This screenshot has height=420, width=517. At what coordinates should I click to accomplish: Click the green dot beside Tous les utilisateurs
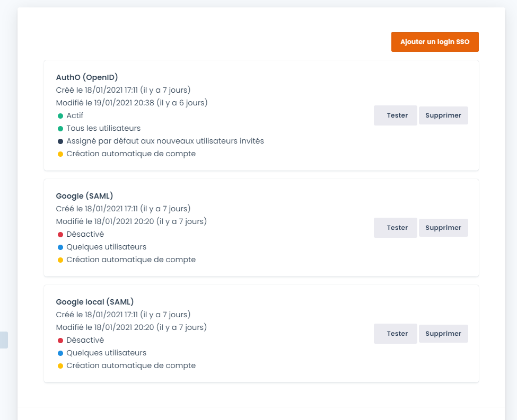(x=60, y=129)
